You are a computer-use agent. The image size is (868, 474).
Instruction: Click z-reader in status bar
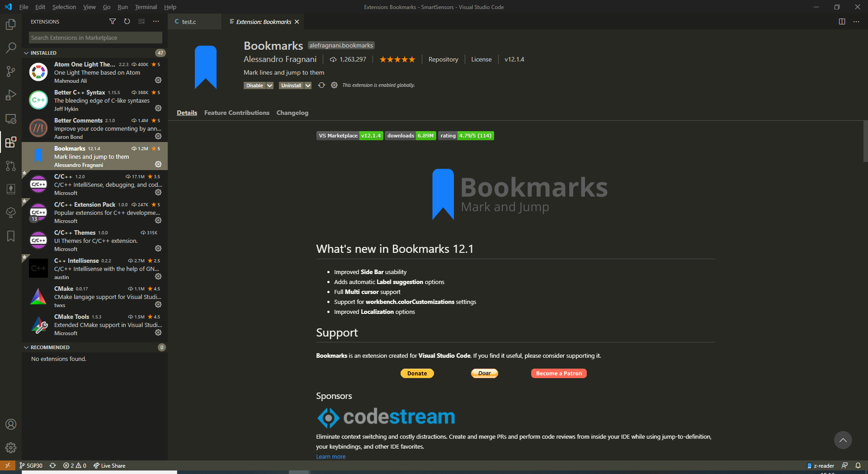pyautogui.click(x=821, y=465)
